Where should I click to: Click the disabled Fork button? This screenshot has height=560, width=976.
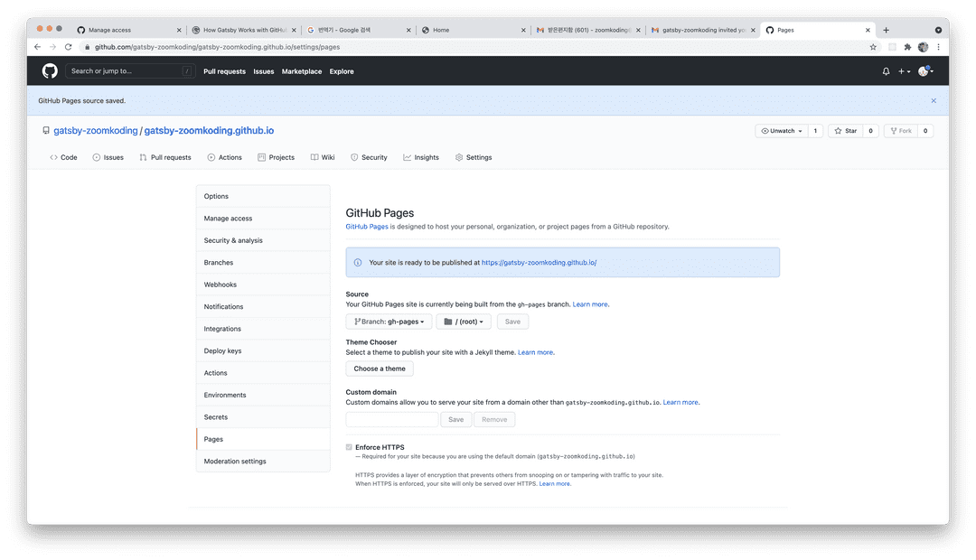[x=901, y=131]
